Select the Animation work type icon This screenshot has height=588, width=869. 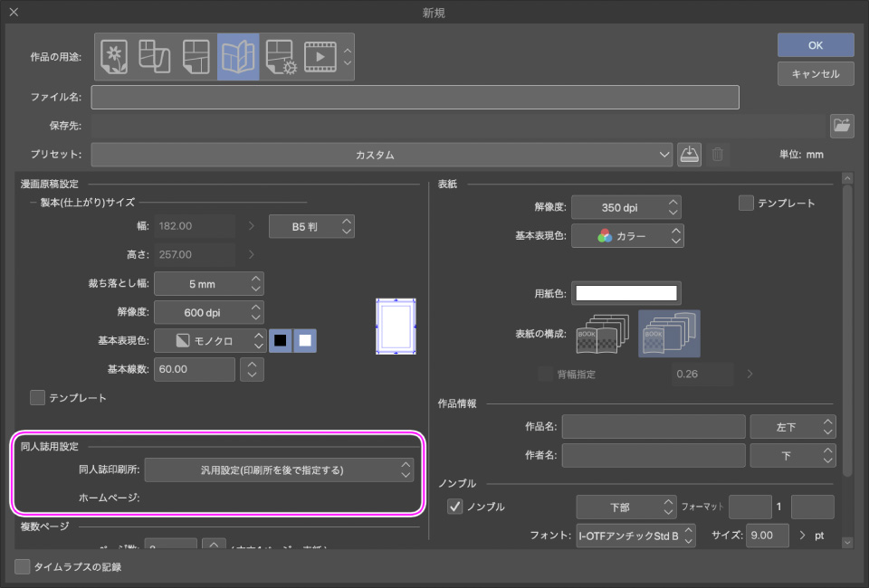(x=320, y=56)
